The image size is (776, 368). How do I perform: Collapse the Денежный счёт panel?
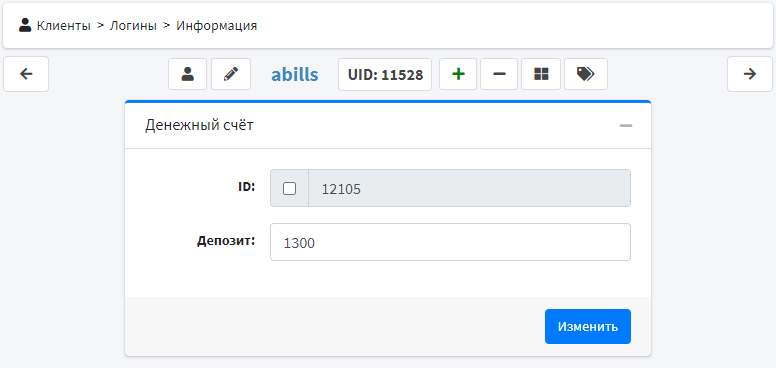626,126
